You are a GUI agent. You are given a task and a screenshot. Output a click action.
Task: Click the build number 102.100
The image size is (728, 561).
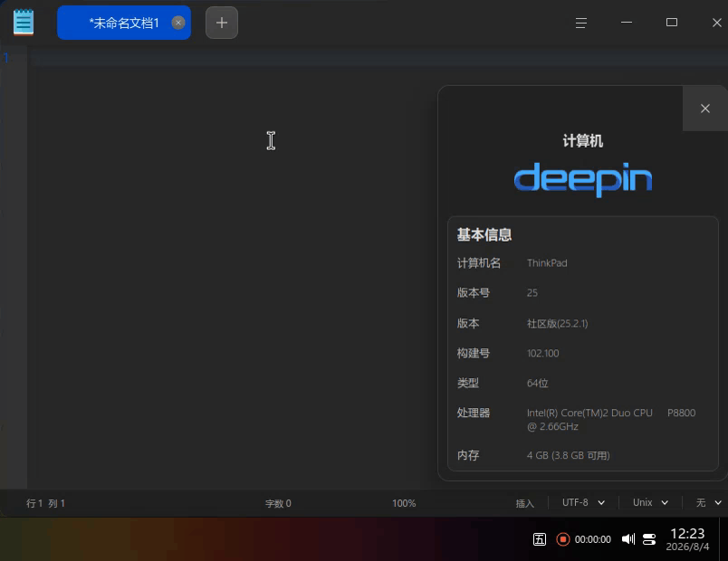[542, 353]
